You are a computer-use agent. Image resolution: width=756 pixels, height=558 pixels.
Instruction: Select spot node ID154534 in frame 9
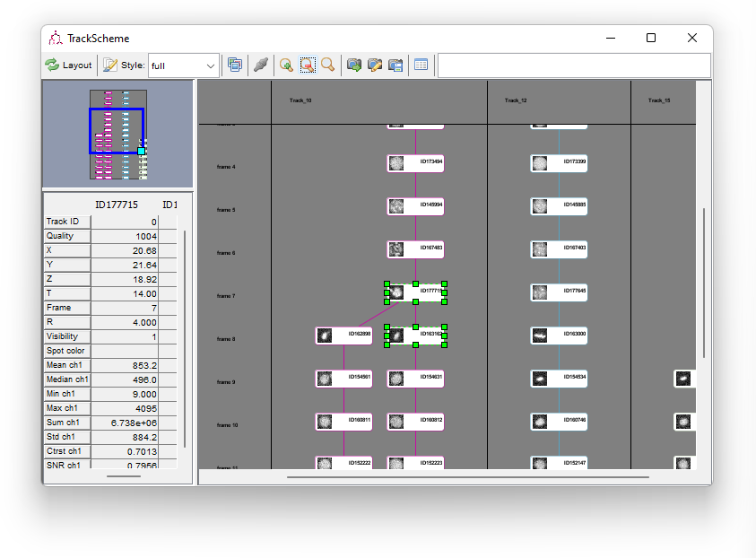tap(559, 379)
